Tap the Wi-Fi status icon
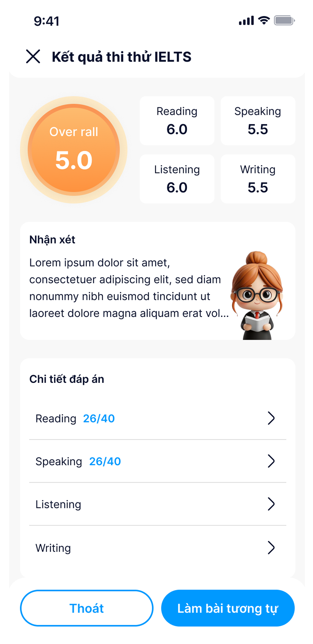Screen dimensions: 313x644 click(x=264, y=21)
